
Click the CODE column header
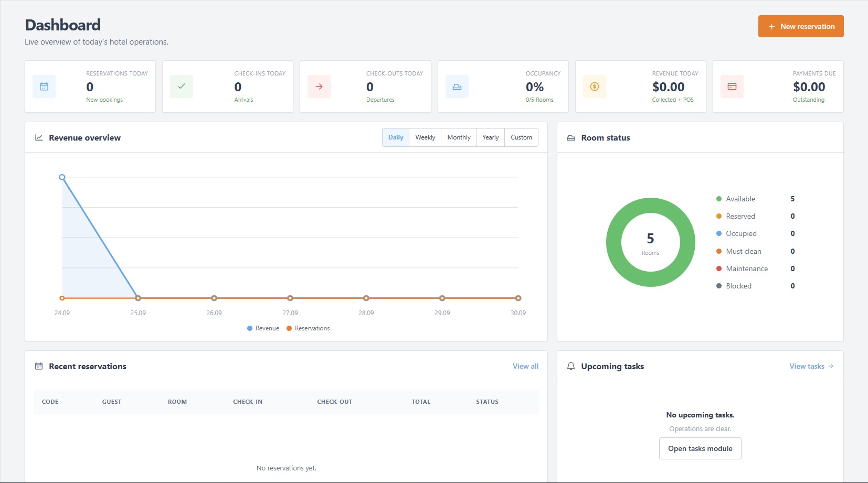click(50, 402)
